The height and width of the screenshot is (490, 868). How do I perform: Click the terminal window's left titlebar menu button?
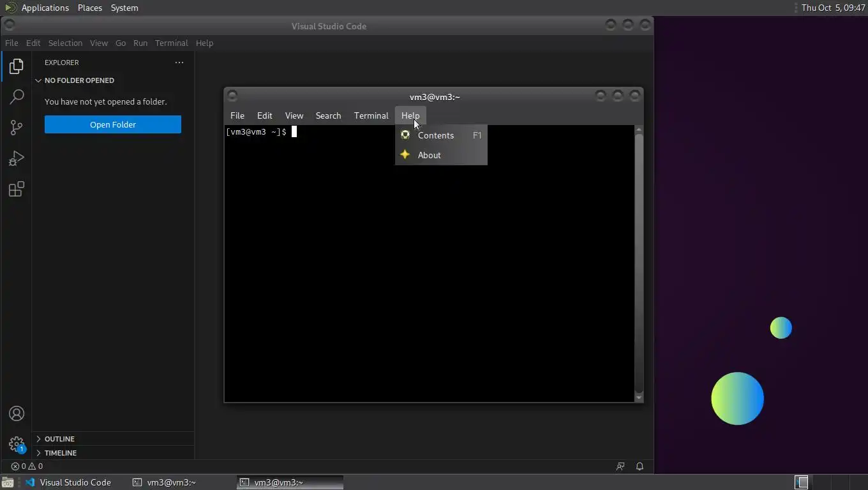[232, 96]
